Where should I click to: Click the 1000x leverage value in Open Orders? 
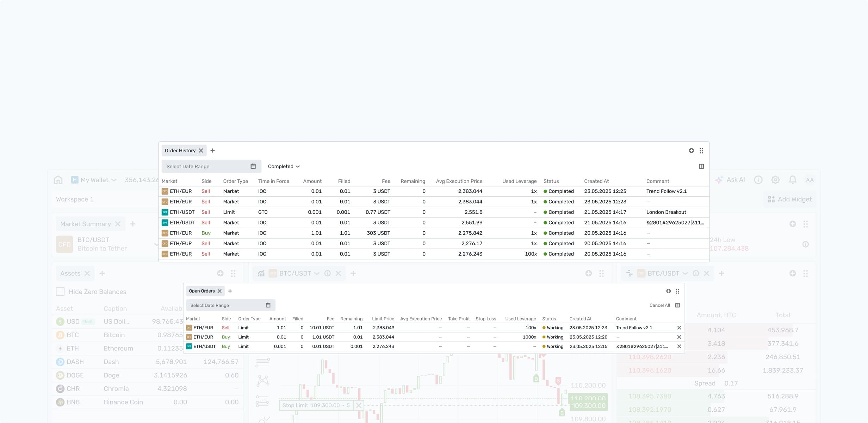point(529,337)
